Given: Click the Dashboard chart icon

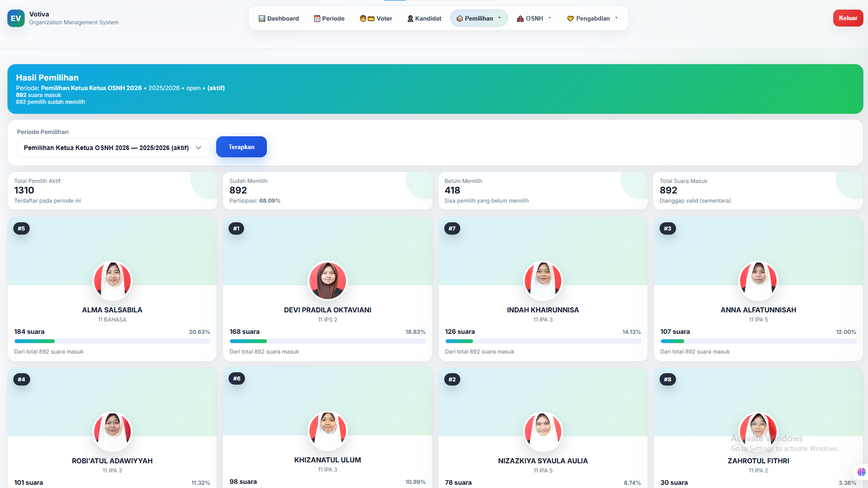Looking at the screenshot, I should tap(262, 19).
